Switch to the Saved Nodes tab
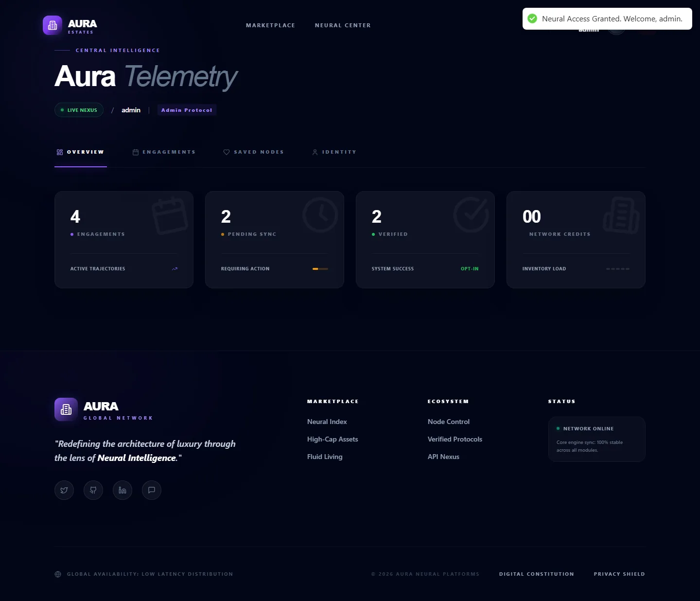The image size is (700, 601). [x=254, y=152]
